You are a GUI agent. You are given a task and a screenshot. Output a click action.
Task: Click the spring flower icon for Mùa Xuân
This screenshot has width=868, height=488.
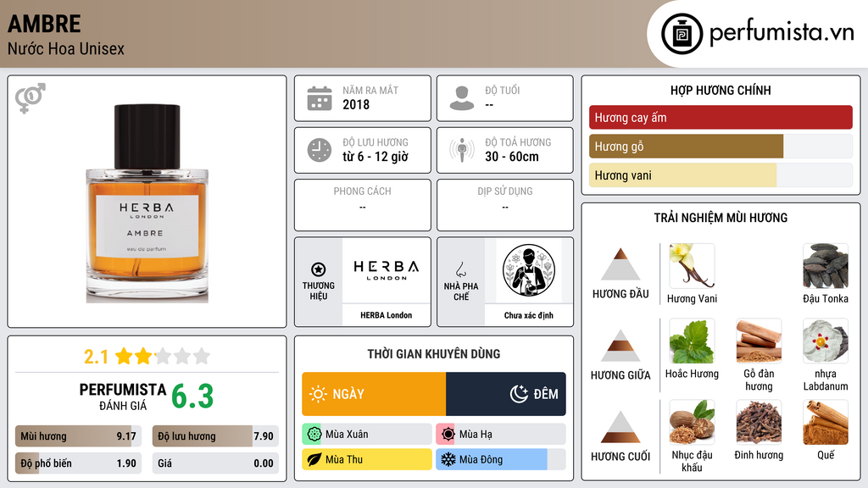point(314,435)
